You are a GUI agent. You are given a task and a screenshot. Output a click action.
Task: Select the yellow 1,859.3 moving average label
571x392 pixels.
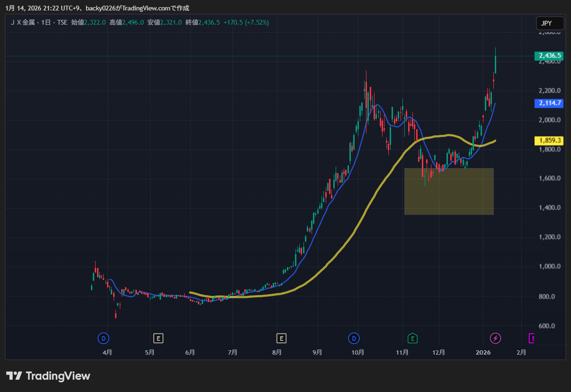coord(550,141)
